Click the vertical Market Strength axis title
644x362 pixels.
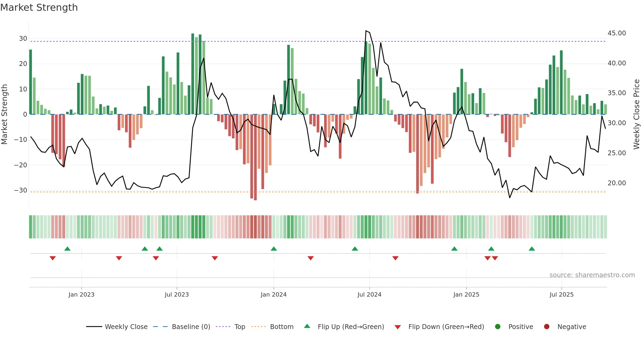(x=4, y=114)
